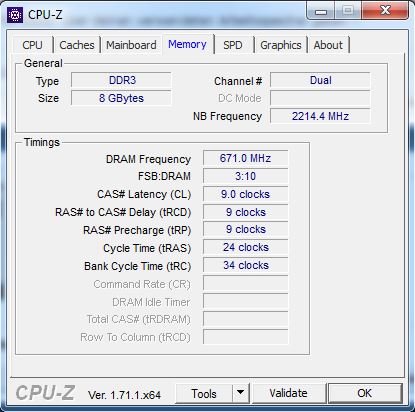This screenshot has height=412, width=415.
Task: Select the 34 clocks tRC value
Action: point(245,265)
